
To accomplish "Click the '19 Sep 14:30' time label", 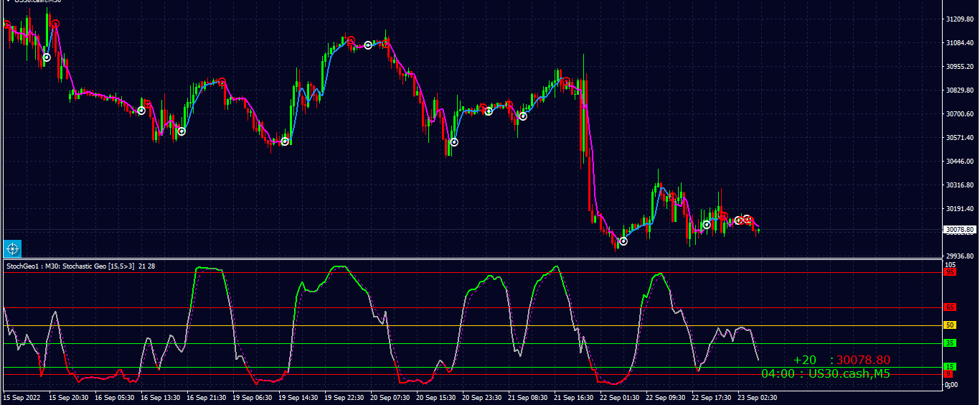I will coord(298,397).
